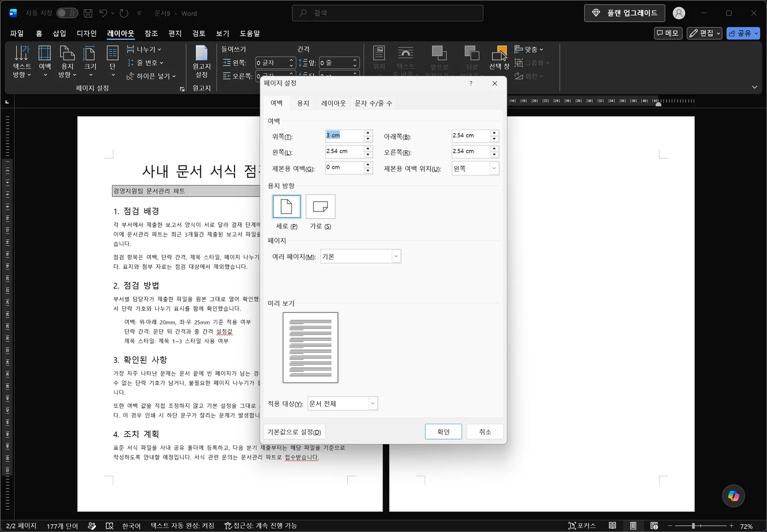
Task: Click the search (검색) box
Action: [x=387, y=13]
